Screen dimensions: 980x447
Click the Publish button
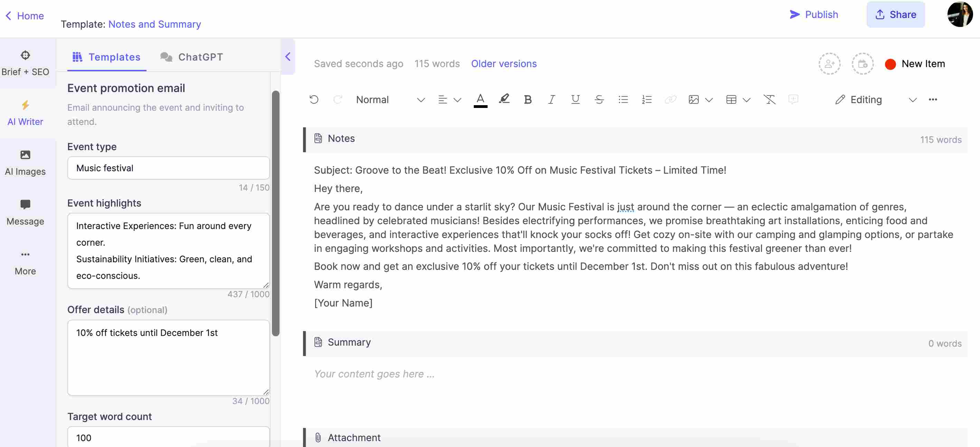click(x=814, y=15)
